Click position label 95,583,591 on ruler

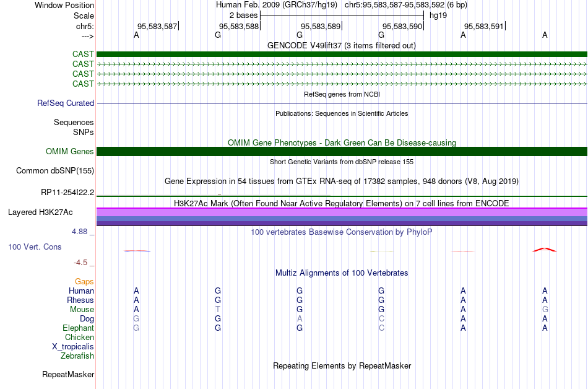click(484, 26)
